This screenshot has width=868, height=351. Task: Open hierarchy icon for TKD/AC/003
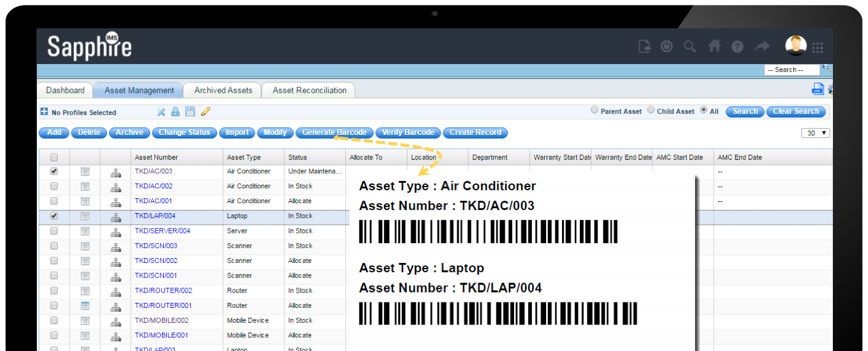(x=116, y=172)
